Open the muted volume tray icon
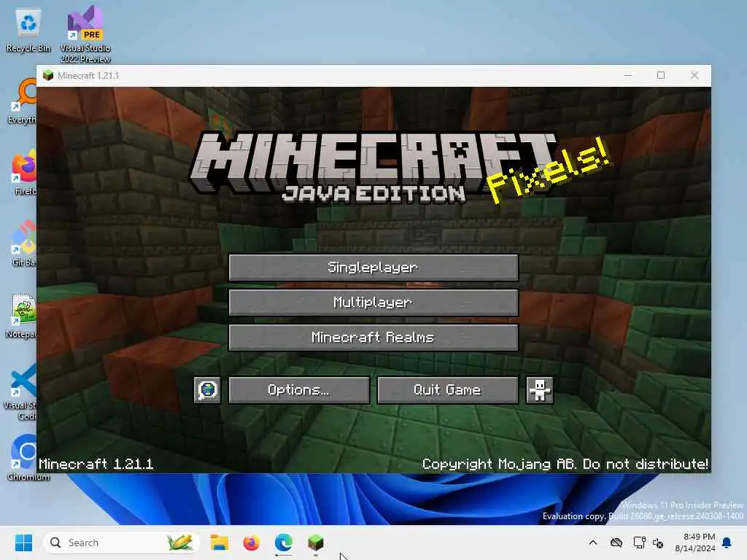Image resolution: width=747 pixels, height=560 pixels. pos(659,542)
